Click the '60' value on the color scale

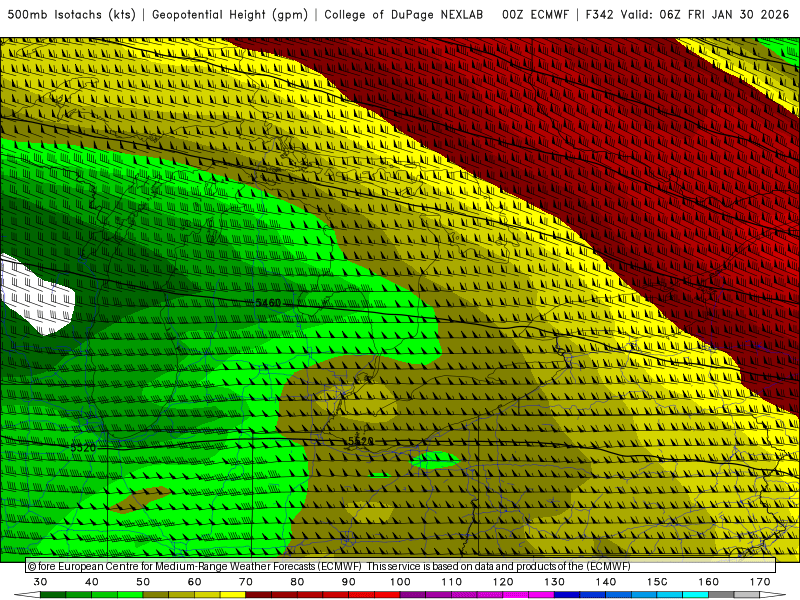[x=194, y=582]
